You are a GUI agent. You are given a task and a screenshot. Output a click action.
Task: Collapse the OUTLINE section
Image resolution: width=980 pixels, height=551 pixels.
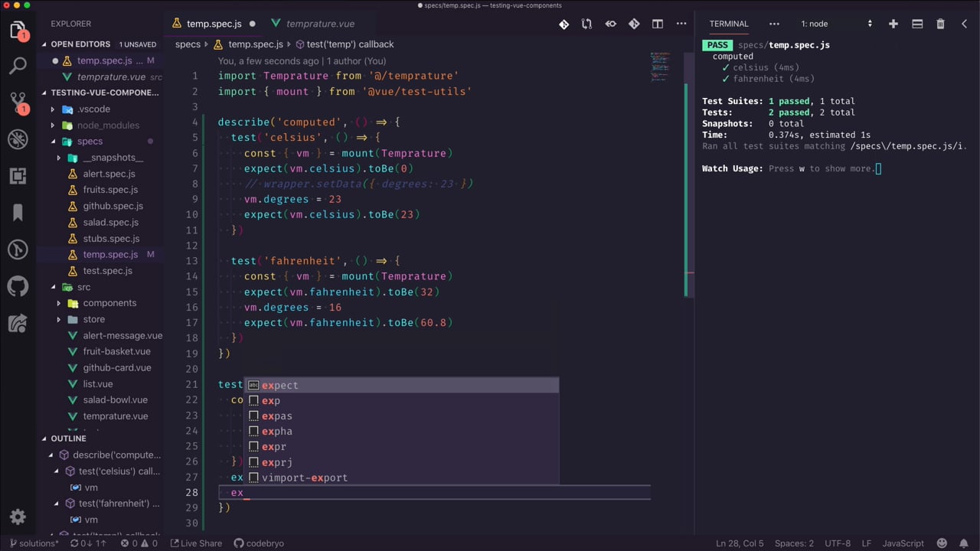(100, 439)
